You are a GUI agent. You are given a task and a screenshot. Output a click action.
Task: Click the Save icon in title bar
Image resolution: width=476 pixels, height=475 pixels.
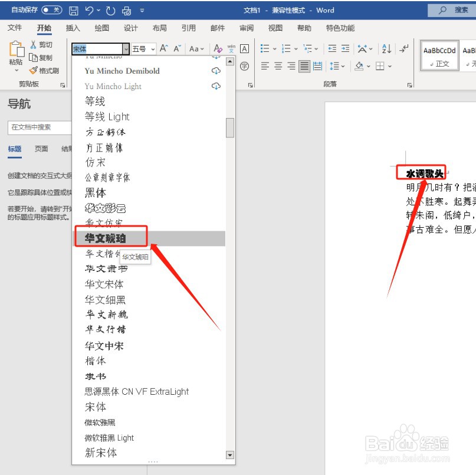[x=74, y=11]
